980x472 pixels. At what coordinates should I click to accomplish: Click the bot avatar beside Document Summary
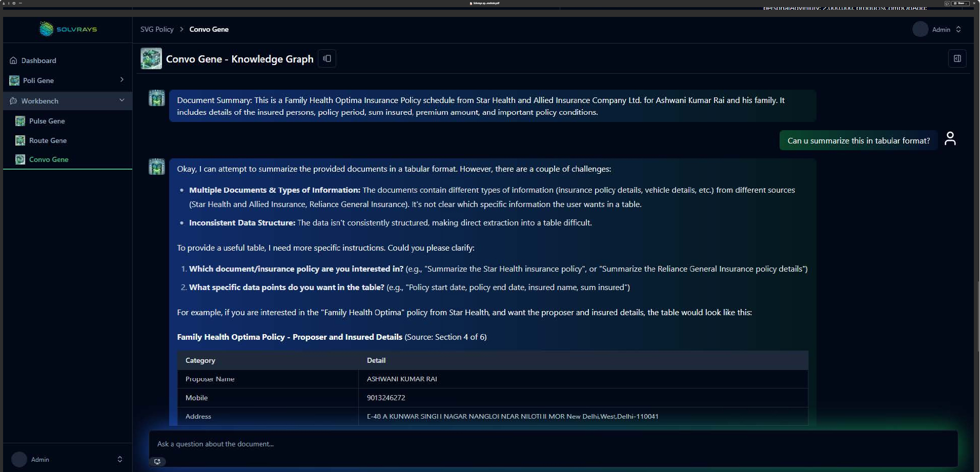click(x=157, y=98)
